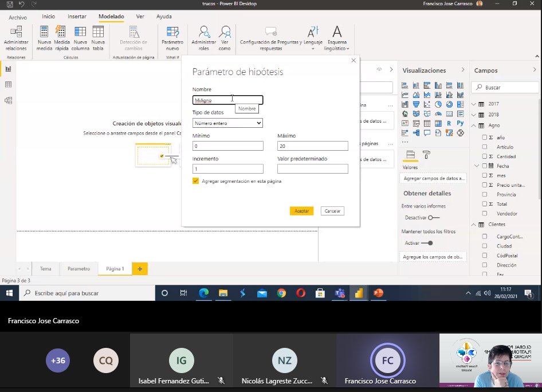
Task: Add a Nueva columna from the ribbon
Action: [x=80, y=38]
